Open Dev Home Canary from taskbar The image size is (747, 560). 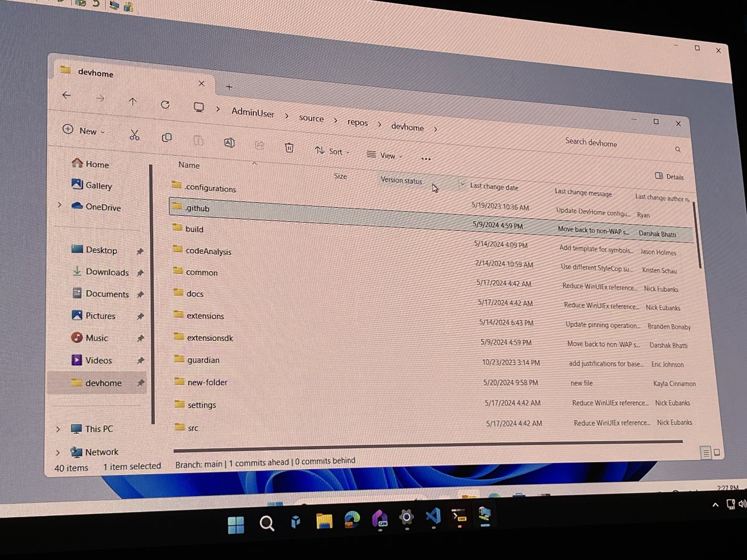[380, 518]
